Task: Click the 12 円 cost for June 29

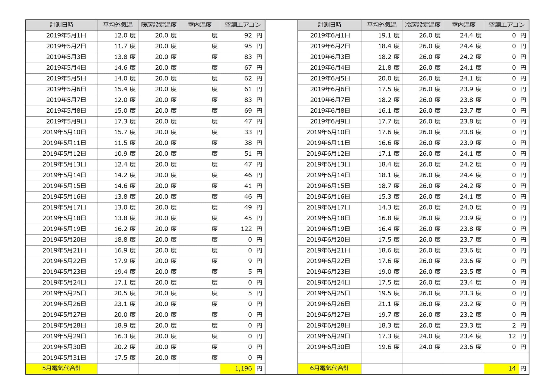Action: tap(506, 337)
